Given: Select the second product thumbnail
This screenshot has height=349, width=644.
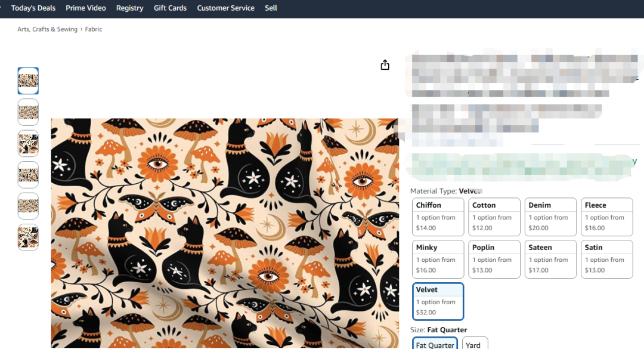Looking at the screenshot, I should point(28,112).
